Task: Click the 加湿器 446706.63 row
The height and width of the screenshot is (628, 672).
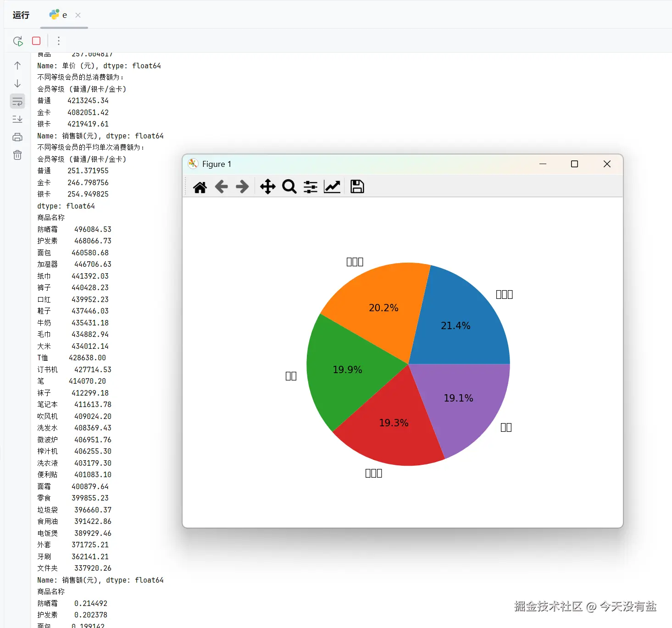Action: click(x=74, y=264)
